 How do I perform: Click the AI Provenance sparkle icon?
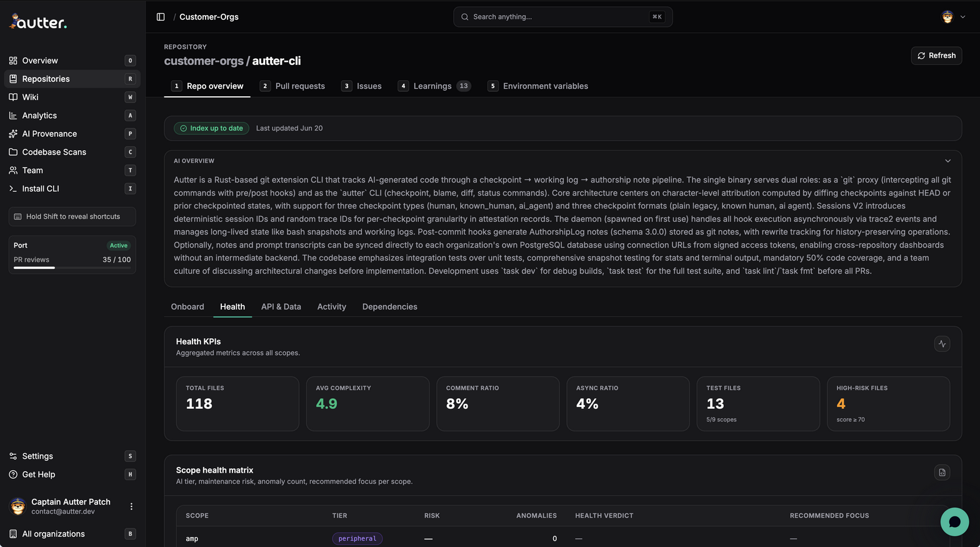(13, 134)
